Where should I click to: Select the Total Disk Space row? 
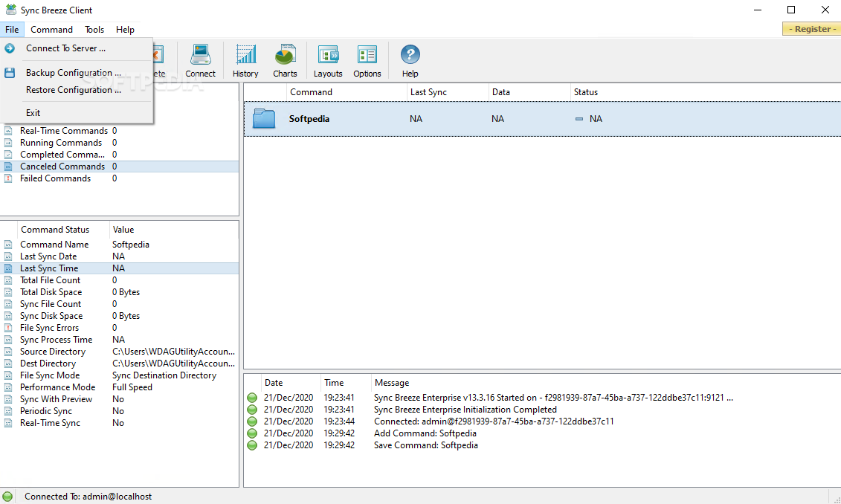120,292
